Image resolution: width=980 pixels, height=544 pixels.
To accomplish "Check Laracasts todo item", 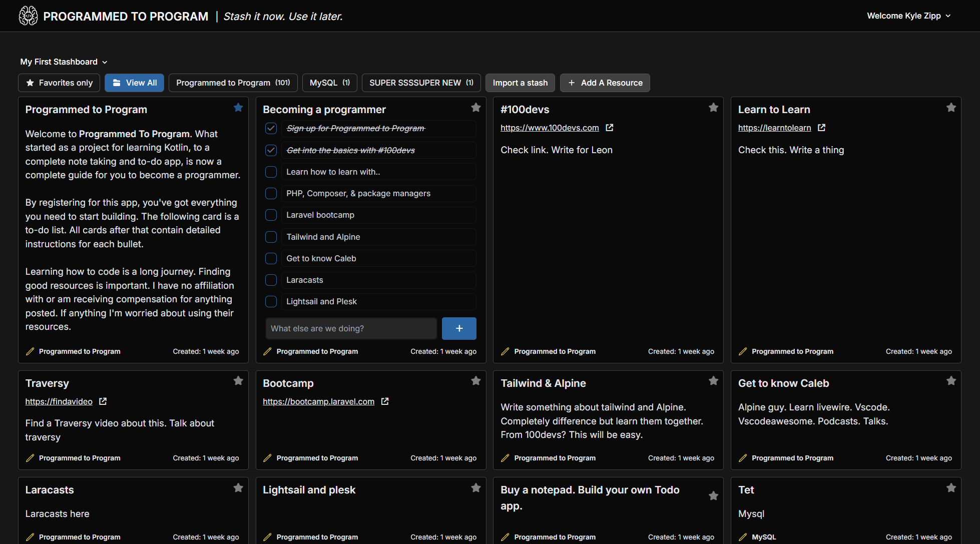I will click(271, 280).
